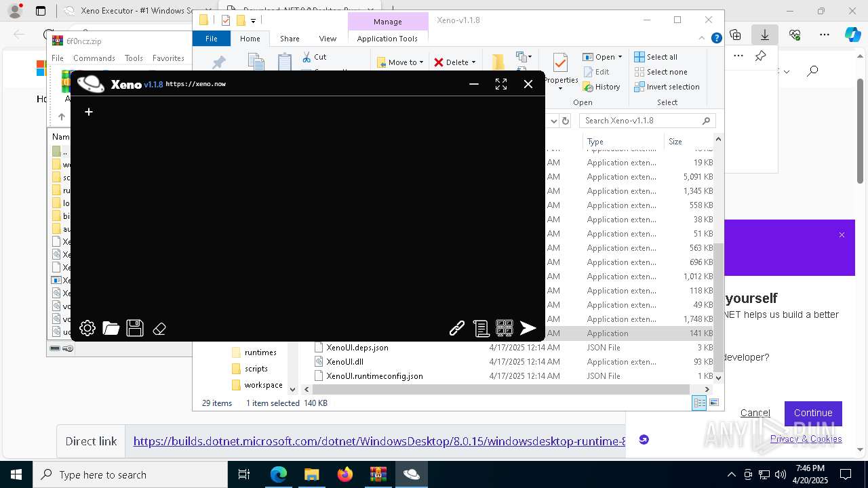
Task: Click History in Explorer ribbon
Action: tap(601, 87)
